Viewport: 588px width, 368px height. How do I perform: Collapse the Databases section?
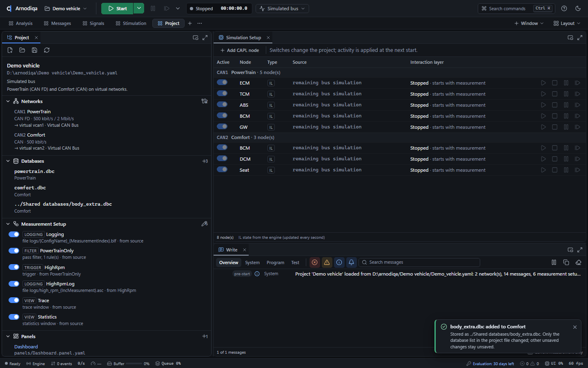click(8, 161)
